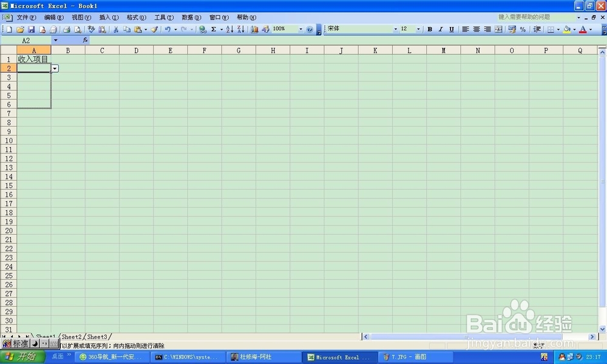Undo the last action
The image size is (607, 364).
tap(168, 29)
